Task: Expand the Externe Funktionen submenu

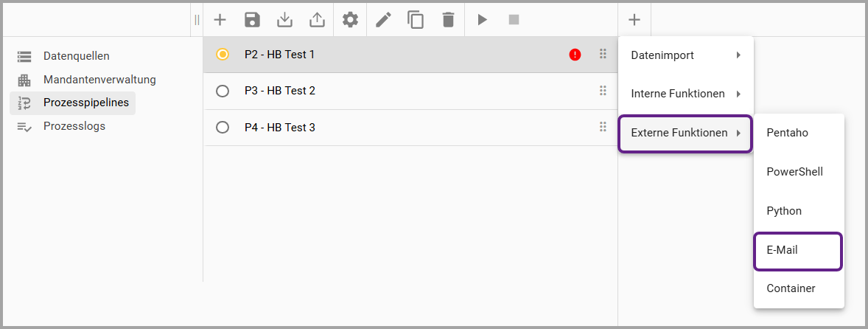Action: pyautogui.click(x=685, y=134)
